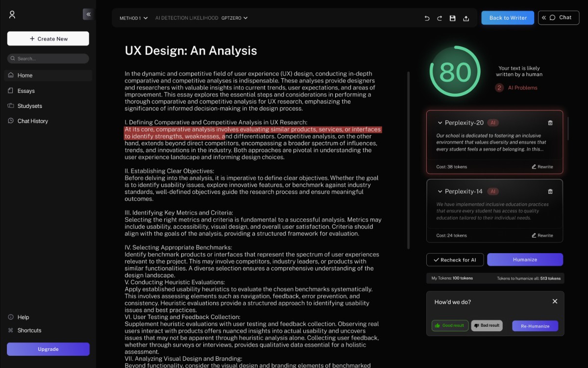Image resolution: width=588 pixels, height=368 pixels.
Task: Delete the Perplexity-14 problem card
Action: 550,191
